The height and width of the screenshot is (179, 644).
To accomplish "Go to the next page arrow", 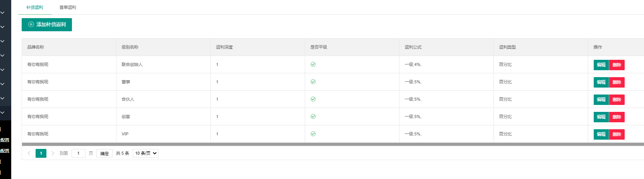I will 53,153.
